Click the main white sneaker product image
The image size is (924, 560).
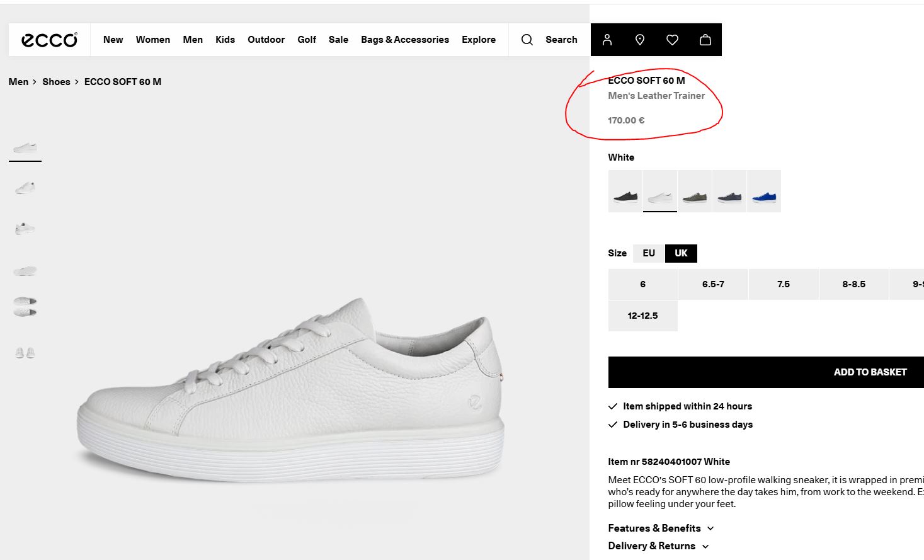tap(291, 389)
